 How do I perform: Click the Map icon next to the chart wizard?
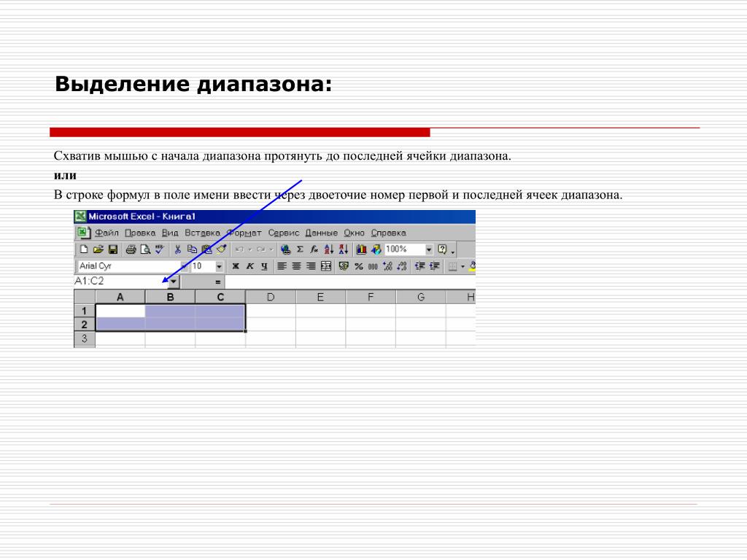376,249
